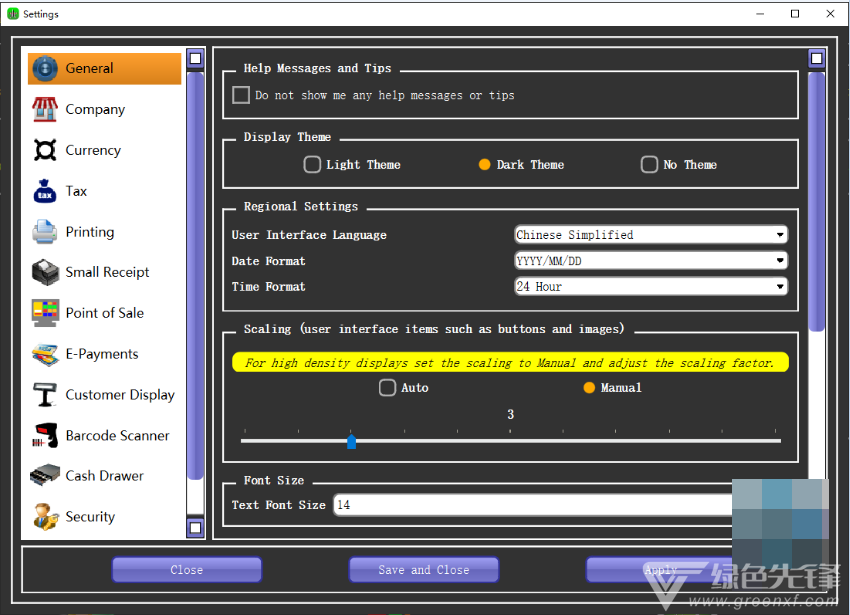Click the 'Time Format' label
This screenshot has height=615, width=850.
[x=268, y=286]
